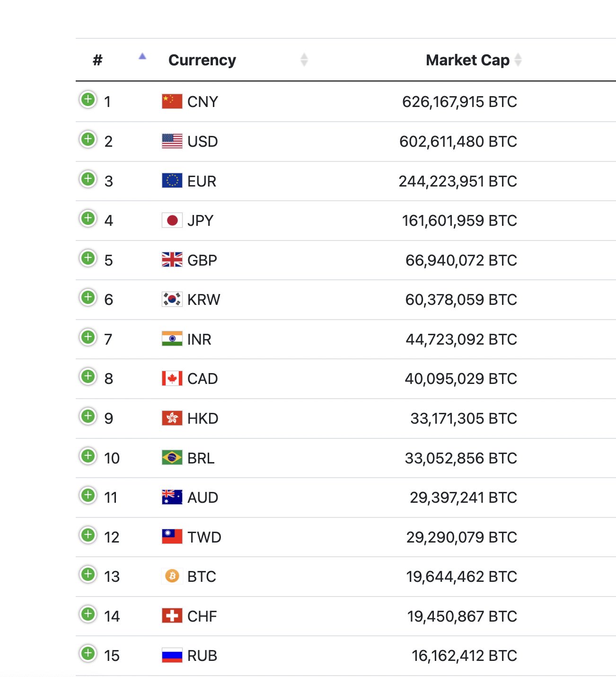Select the AUD market cap value

coord(463,498)
